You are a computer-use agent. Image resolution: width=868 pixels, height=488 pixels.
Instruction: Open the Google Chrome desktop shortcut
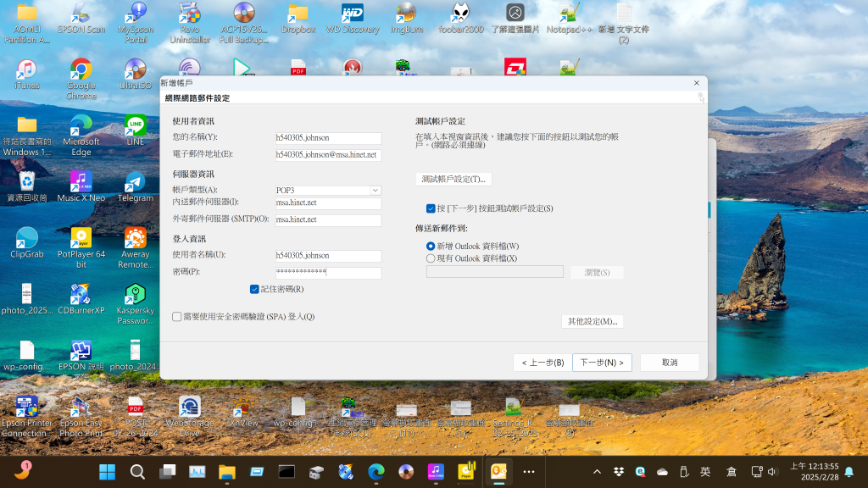pos(81,70)
